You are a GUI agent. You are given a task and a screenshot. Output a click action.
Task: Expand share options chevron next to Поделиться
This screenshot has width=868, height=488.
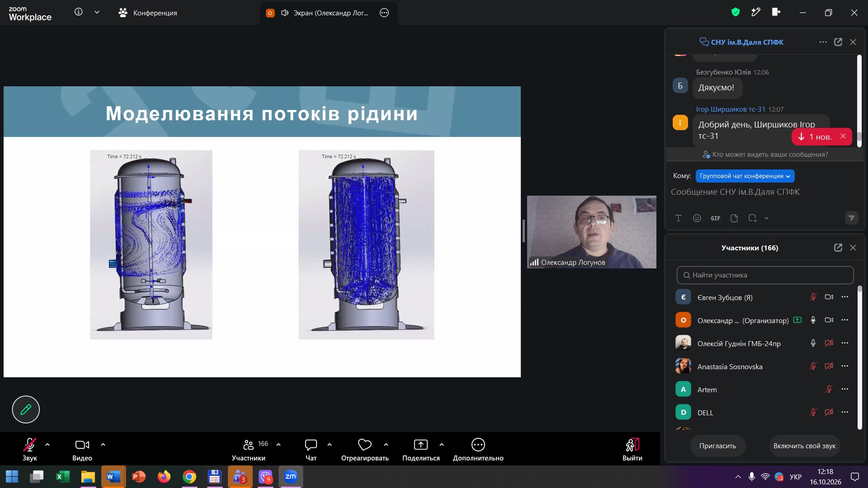pyautogui.click(x=442, y=445)
